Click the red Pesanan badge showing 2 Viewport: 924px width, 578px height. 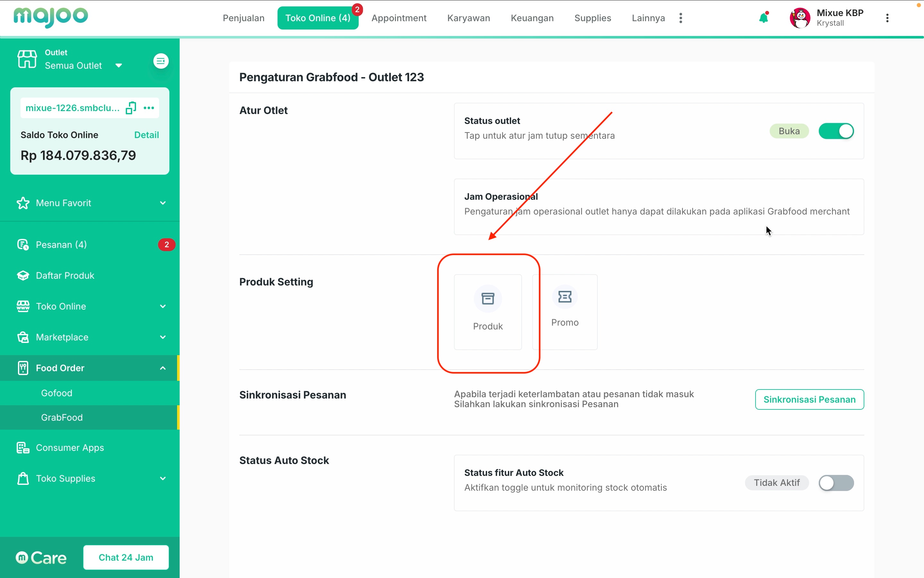167,245
